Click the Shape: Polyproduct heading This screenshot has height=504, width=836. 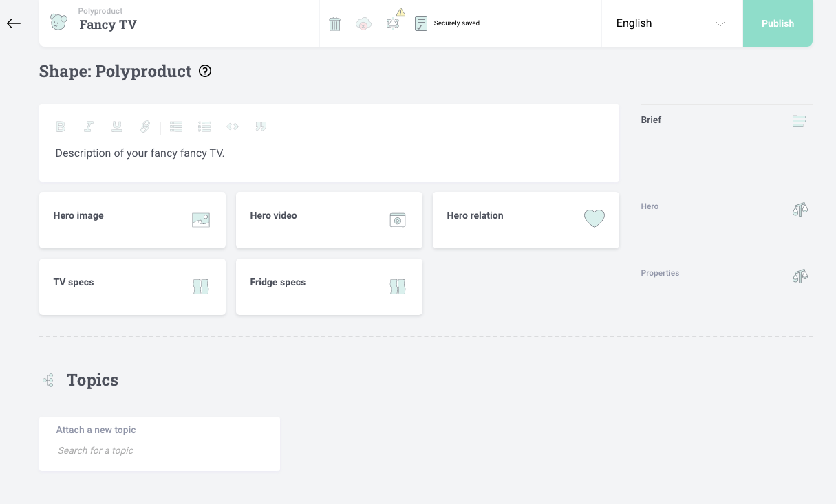pyautogui.click(x=116, y=72)
